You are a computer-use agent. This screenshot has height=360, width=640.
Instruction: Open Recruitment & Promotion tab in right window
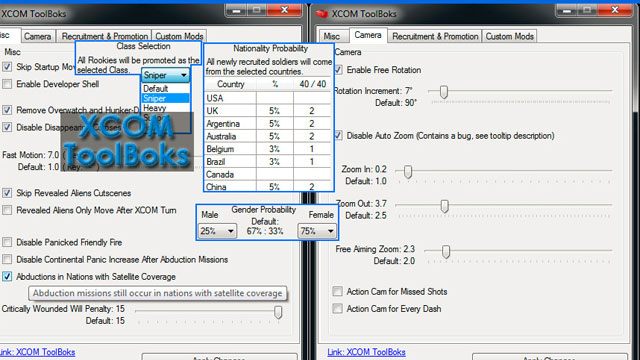[435, 36]
